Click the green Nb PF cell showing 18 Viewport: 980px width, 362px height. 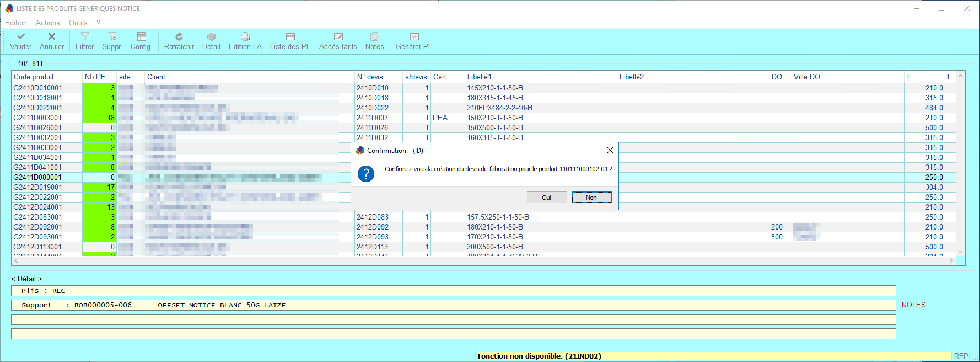(99, 118)
